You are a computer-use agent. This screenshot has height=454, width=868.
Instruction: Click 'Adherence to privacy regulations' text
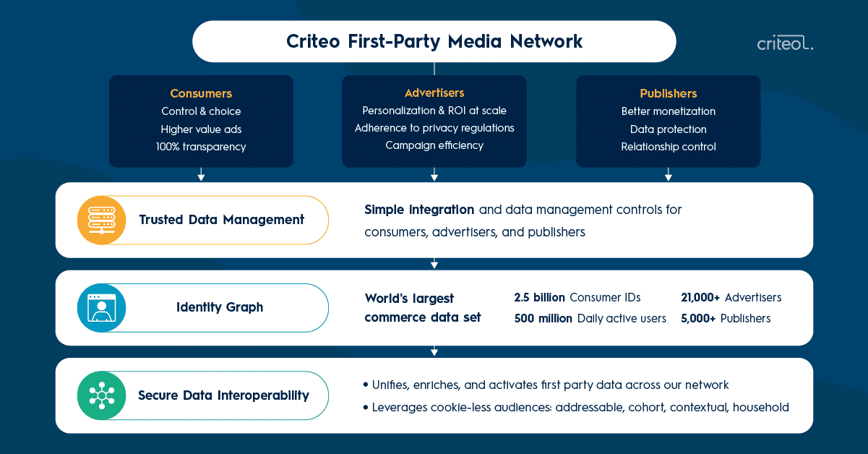point(434,128)
